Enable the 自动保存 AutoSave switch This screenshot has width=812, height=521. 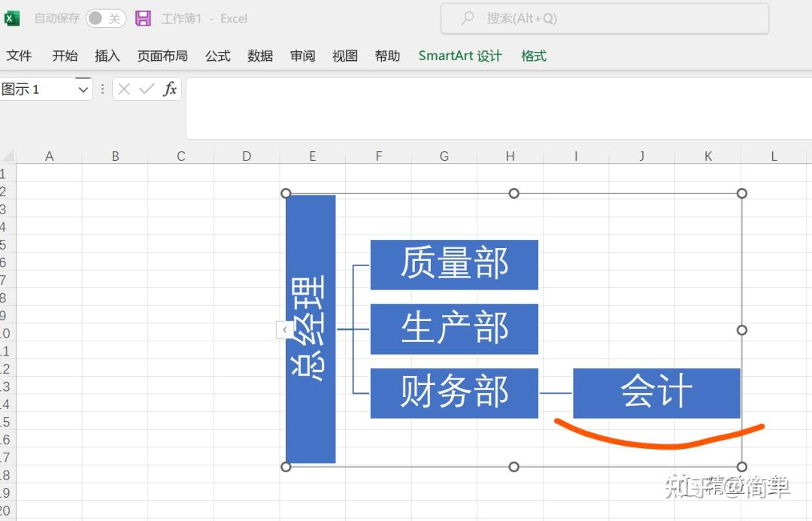click(x=105, y=18)
